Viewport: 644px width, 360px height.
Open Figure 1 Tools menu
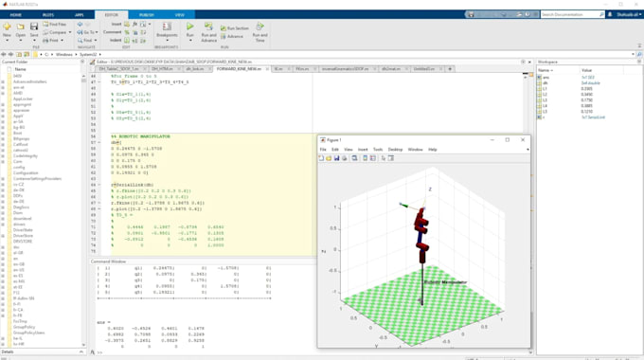pos(378,150)
